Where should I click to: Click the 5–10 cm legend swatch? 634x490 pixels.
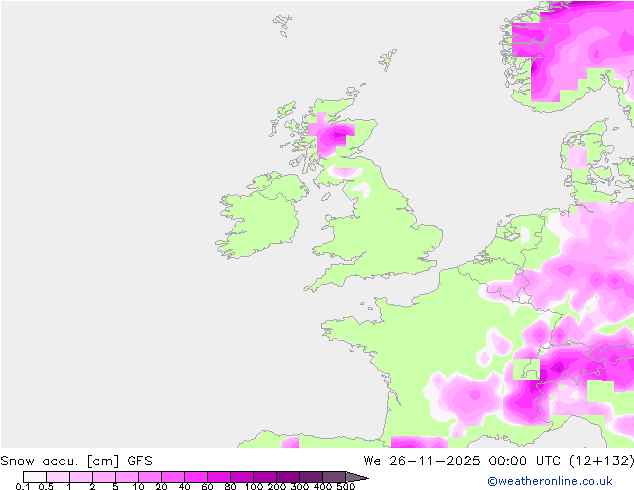[127, 477]
